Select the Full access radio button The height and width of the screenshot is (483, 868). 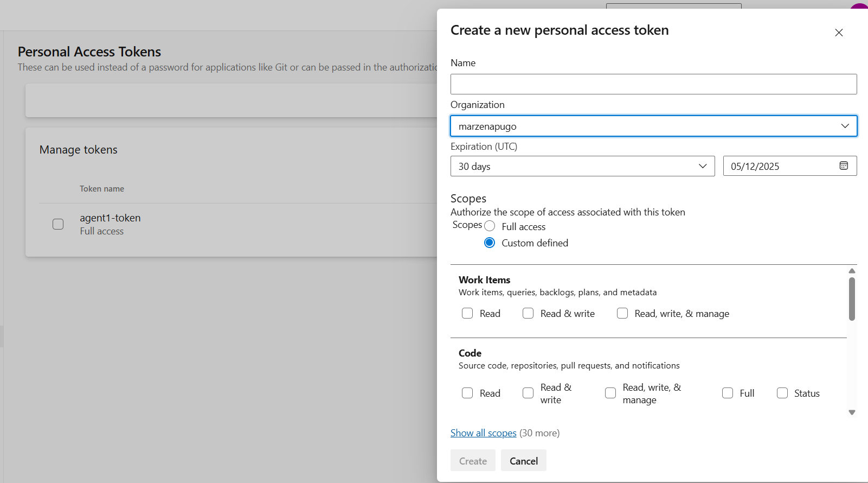[x=490, y=226]
